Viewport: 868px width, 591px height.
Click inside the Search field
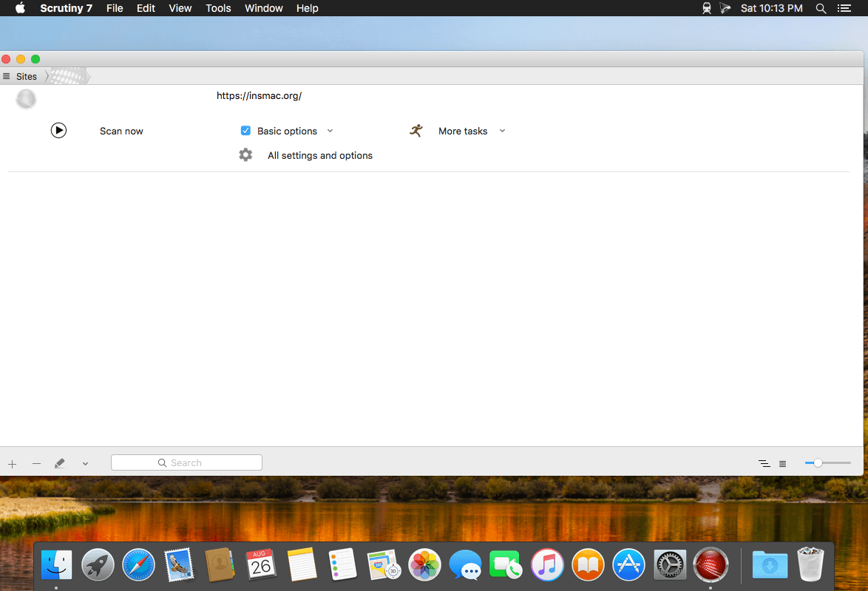point(186,462)
